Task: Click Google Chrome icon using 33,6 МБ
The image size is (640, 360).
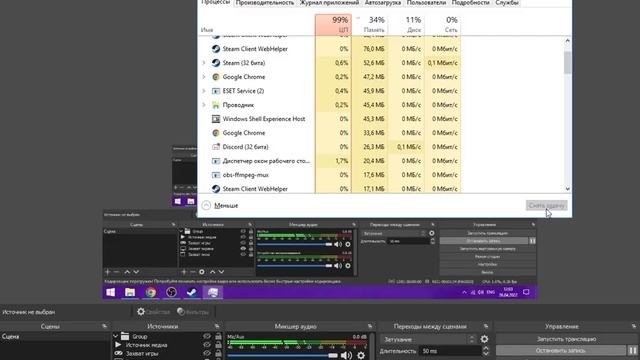Action: 216,133
